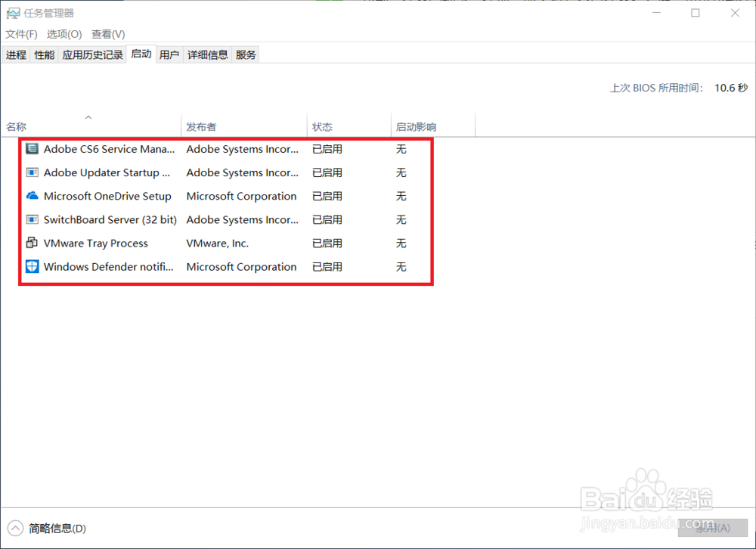Select the Adobe CS6 Service Mana... entry name

pos(109,149)
